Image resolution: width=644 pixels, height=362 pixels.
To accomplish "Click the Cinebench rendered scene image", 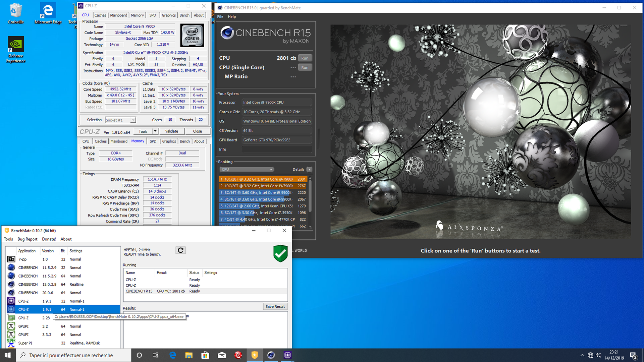I will click(481, 132).
